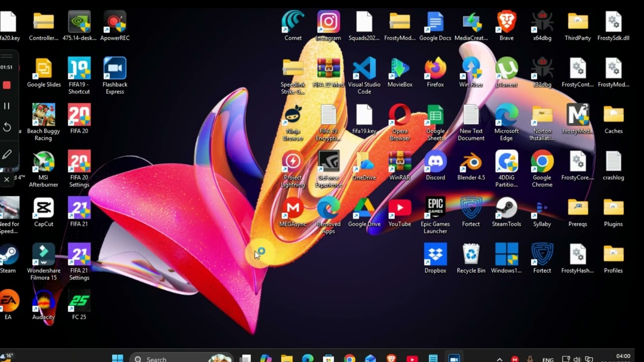Pause the recording in recorder panel

click(x=7, y=106)
